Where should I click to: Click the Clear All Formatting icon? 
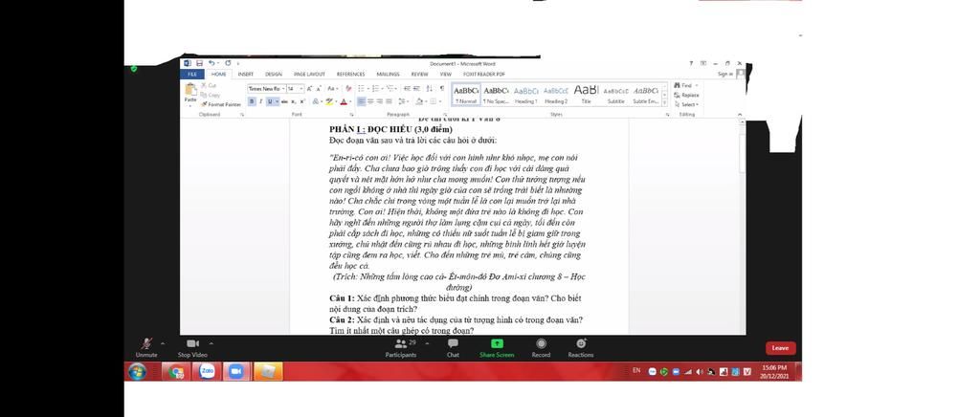[348, 89]
